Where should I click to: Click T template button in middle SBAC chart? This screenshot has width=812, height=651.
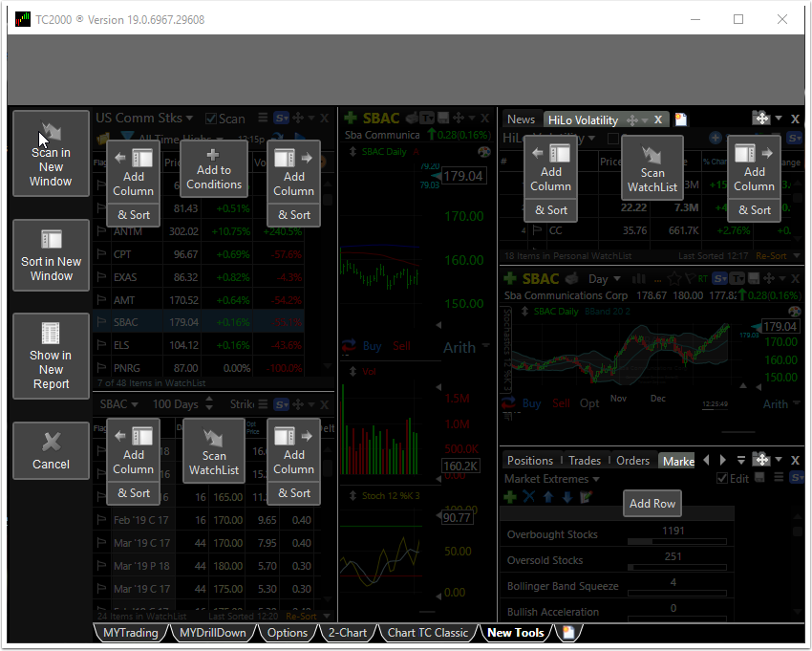[x=427, y=119]
